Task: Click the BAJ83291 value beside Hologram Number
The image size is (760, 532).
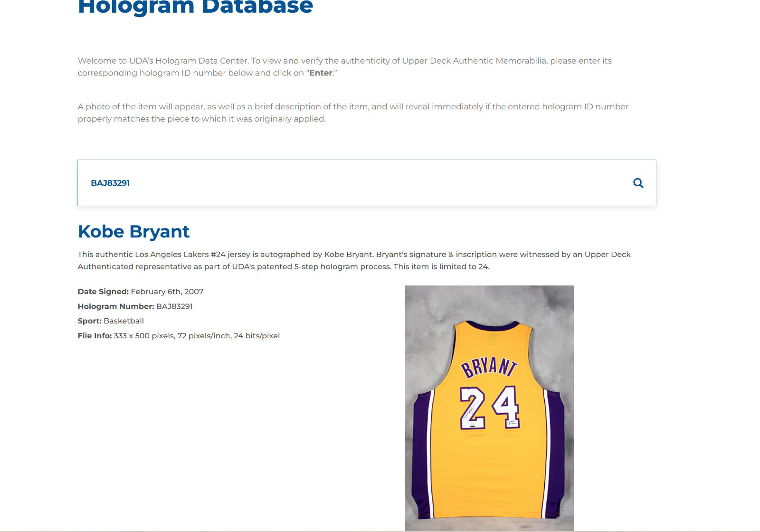Action: click(174, 306)
